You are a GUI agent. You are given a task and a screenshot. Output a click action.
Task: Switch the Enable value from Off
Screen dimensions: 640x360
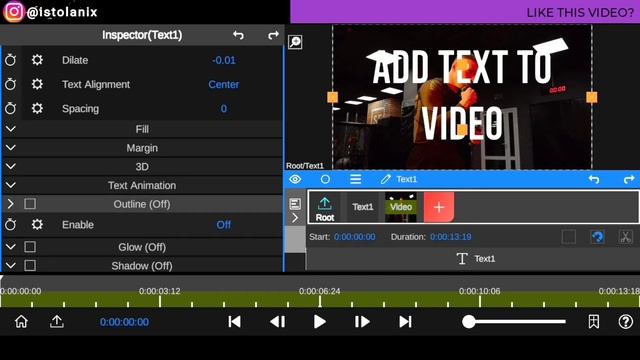coord(224,225)
